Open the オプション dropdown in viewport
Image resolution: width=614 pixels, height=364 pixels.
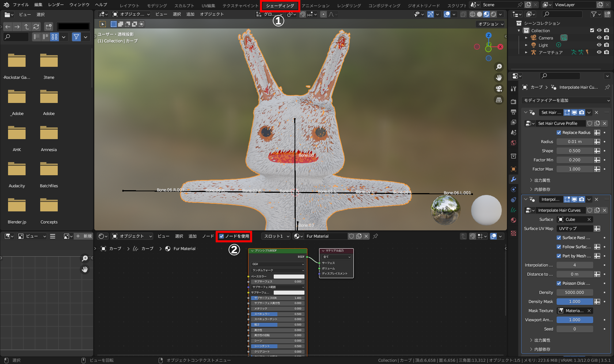(x=491, y=24)
